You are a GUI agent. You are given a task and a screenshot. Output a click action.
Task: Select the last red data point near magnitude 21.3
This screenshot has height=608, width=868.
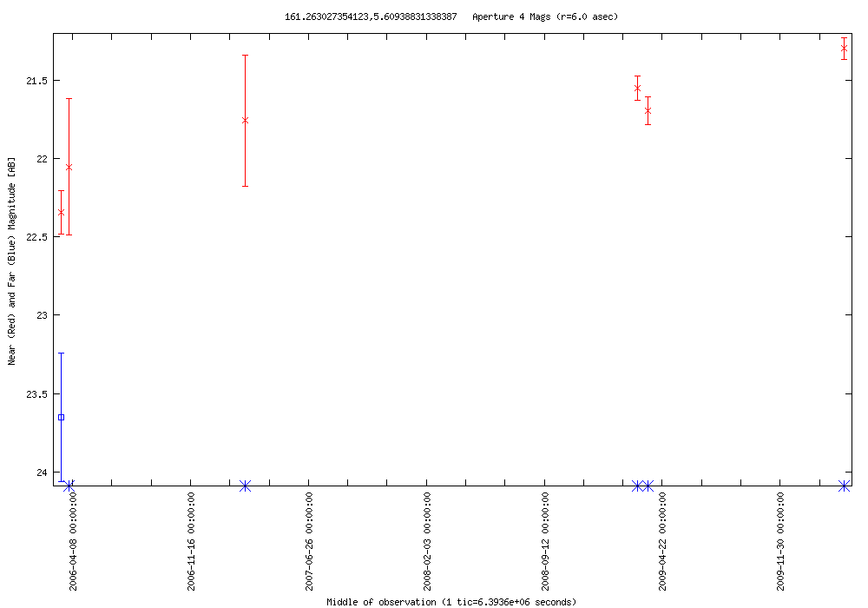click(844, 48)
